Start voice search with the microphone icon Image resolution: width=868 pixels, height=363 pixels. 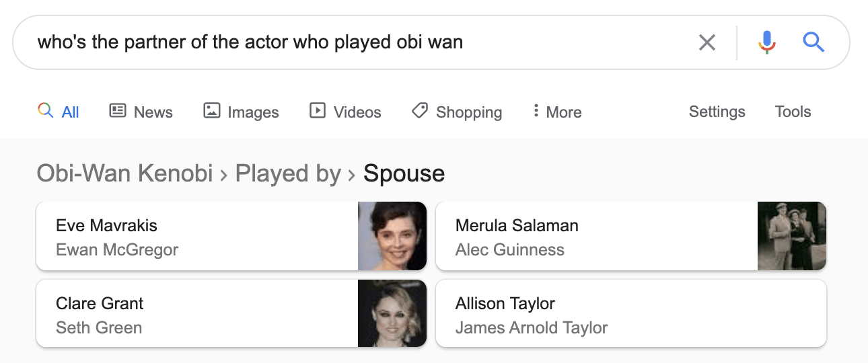point(766,43)
